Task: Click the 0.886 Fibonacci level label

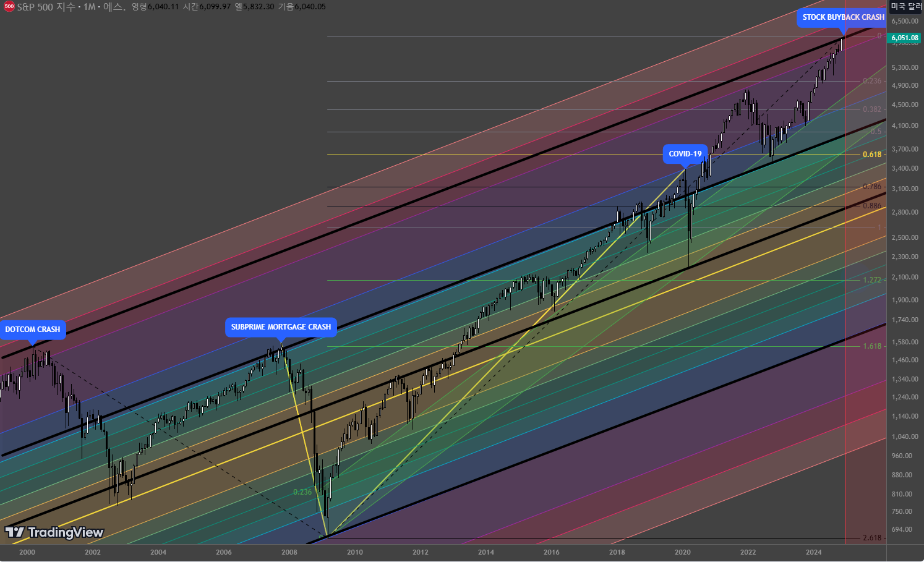Action: click(872, 206)
